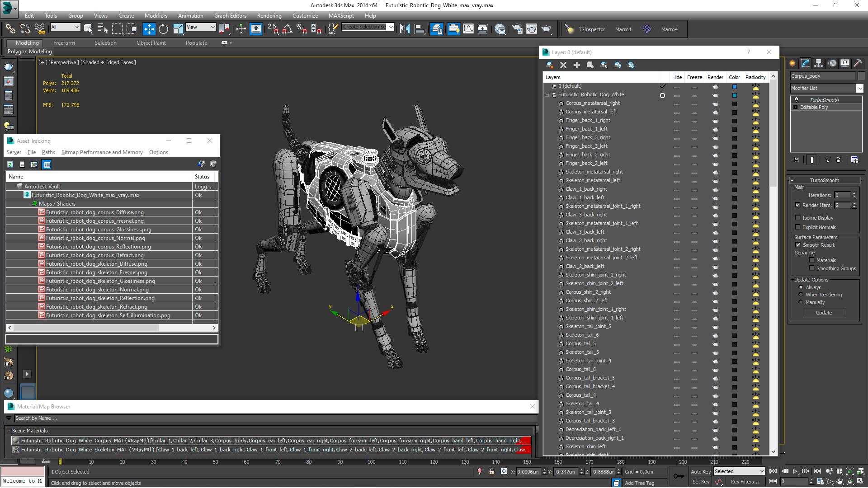Click Futuristic_Robotic_Dog_White layer color swatch
868x488 pixels.
pos(735,95)
